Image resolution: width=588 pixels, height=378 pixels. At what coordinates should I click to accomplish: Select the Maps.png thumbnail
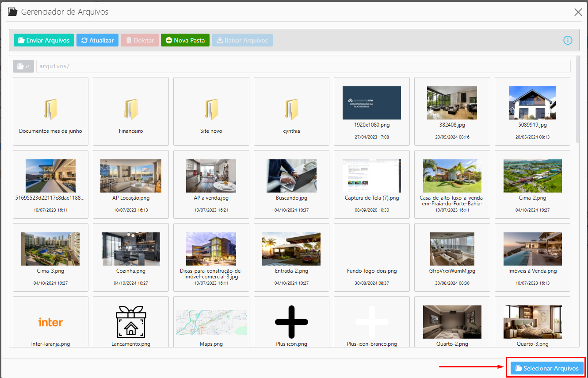(x=211, y=322)
